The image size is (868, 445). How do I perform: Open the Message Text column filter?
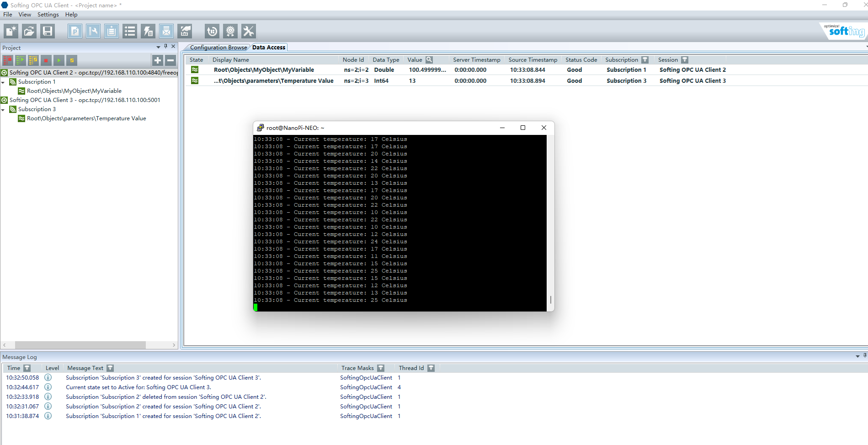click(110, 368)
